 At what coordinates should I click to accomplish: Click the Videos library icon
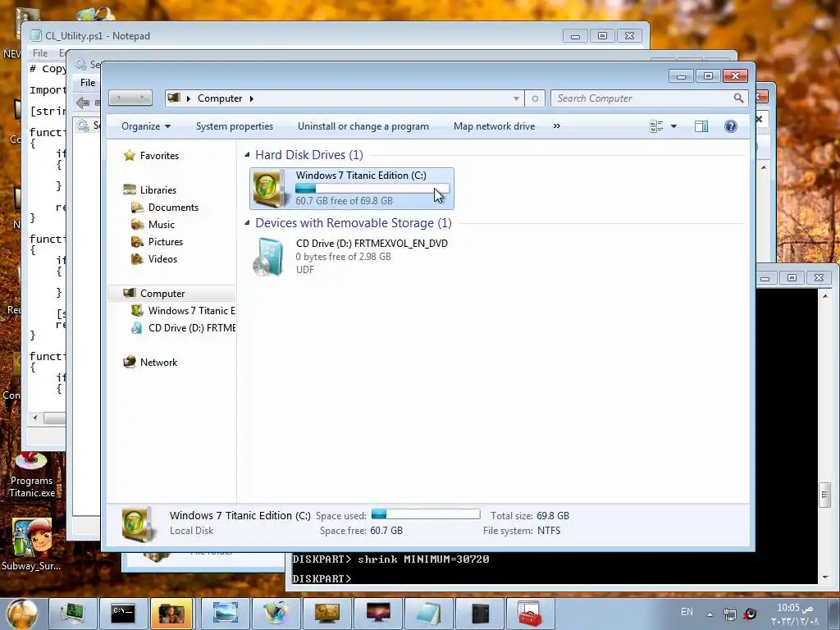point(137,258)
